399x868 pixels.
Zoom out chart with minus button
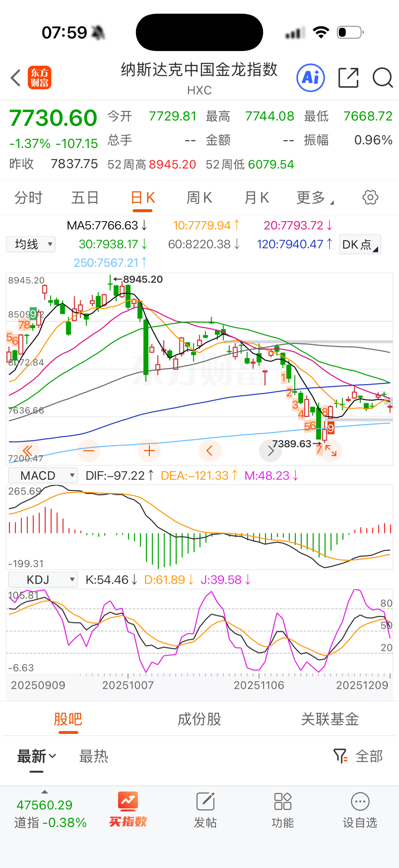(x=89, y=451)
